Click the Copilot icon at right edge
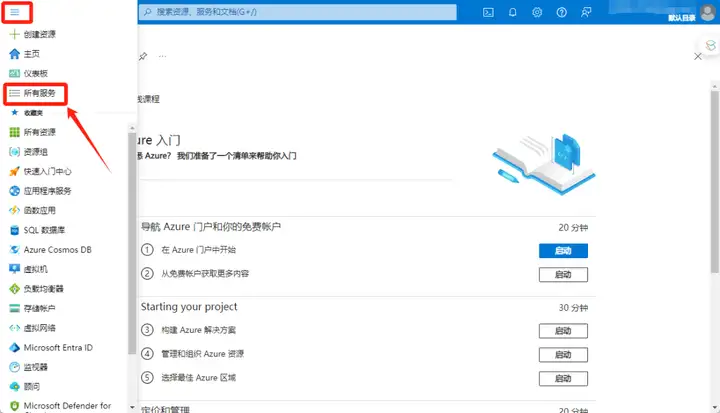The height and width of the screenshot is (413, 720). pos(710,45)
